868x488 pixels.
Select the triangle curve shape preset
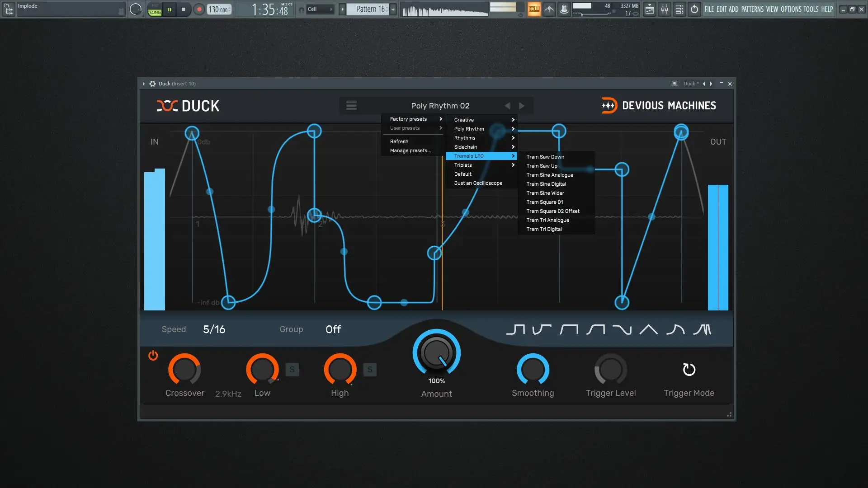[x=648, y=329]
